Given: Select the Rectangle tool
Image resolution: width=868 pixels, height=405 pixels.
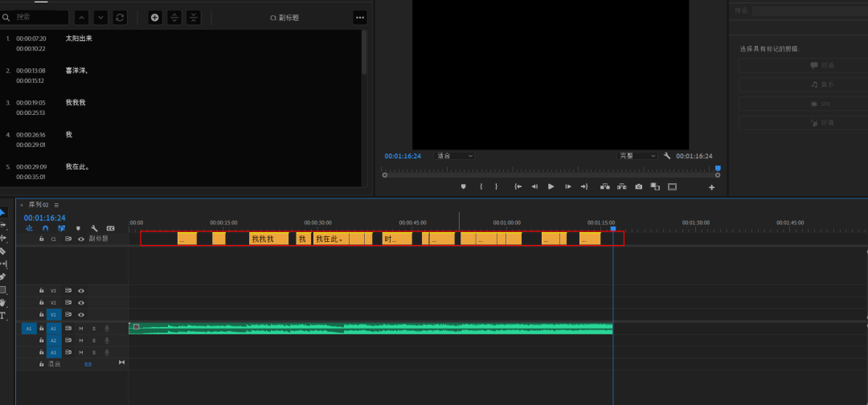Looking at the screenshot, I should (2, 289).
